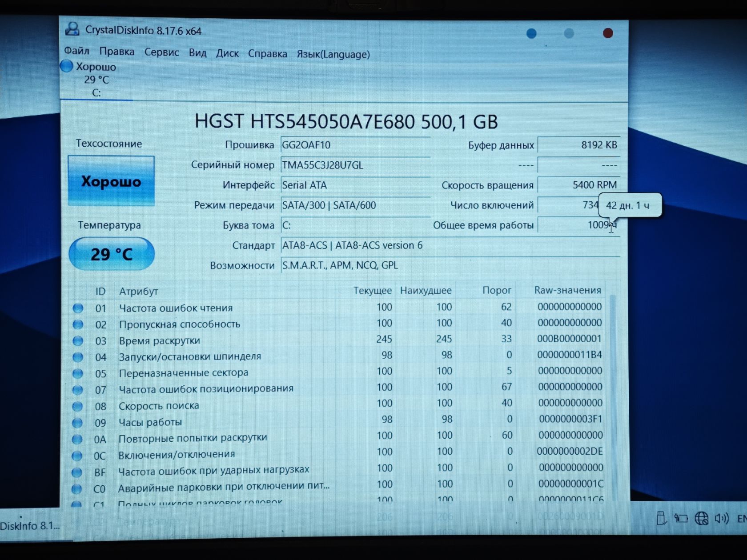Select the row Скорость поиска
Screen dimensions: 747x560
click(338, 405)
